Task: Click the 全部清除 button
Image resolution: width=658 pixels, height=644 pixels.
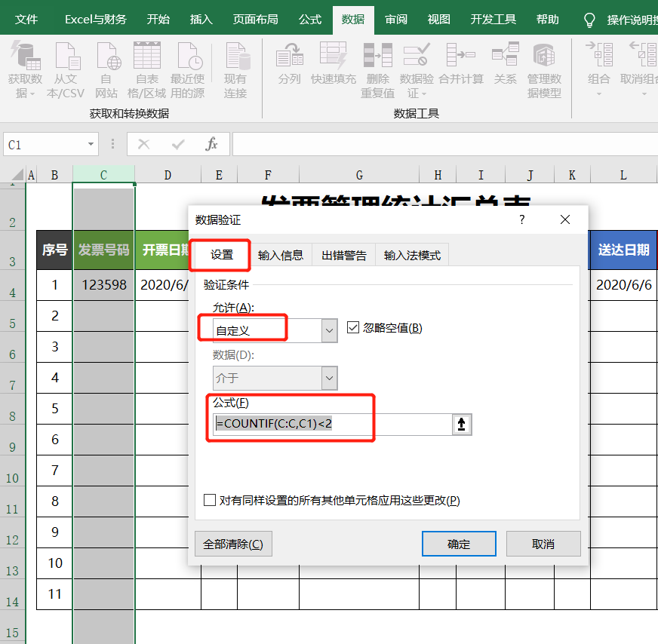Action: 233,544
